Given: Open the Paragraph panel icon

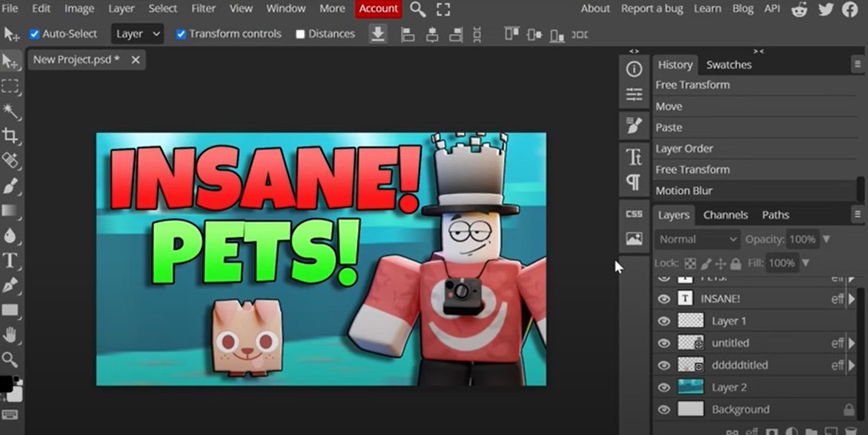Looking at the screenshot, I should click(634, 182).
